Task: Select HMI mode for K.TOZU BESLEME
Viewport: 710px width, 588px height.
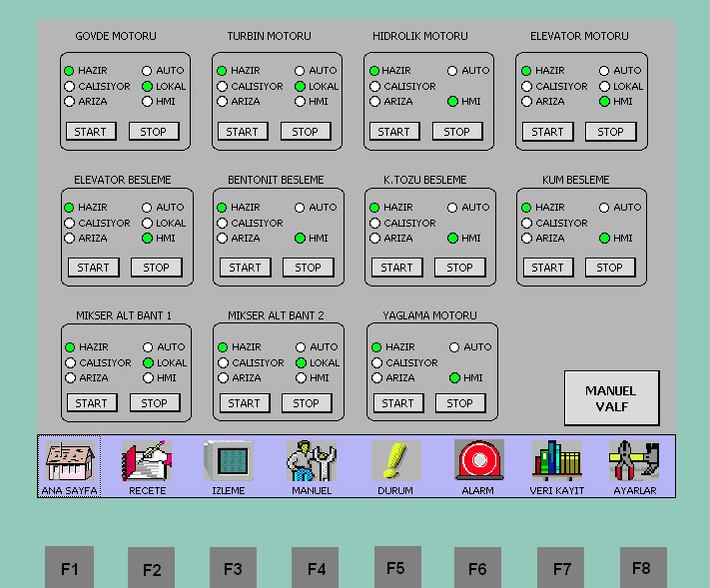Action: tap(452, 239)
